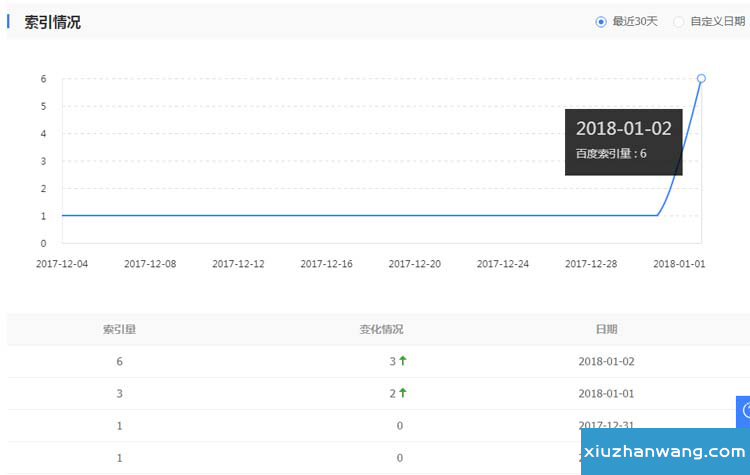Click the green up arrow beside change value 3
750x475 pixels.
403,361
